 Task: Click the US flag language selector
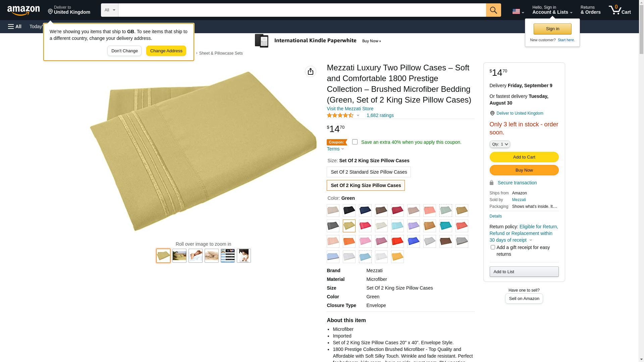518,11
